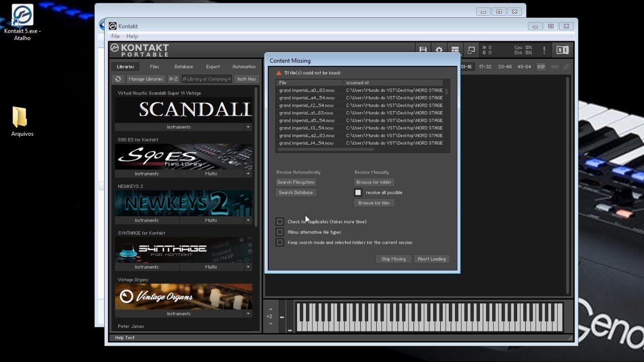Click the Manage Libraries button
Viewport: 644px width, 362px height.
coord(145,79)
